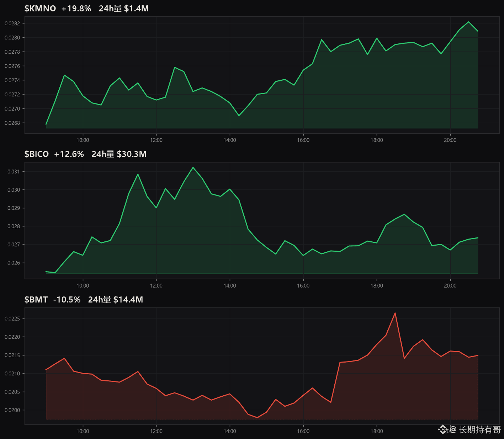504x439 pixels.
Task: Click the 0.0225 BMT price label
Action: click(12, 319)
